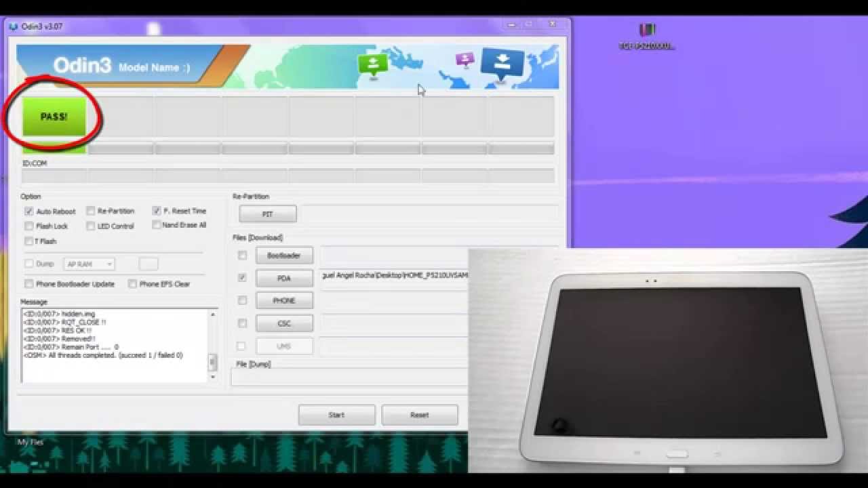Viewport: 868px width, 488px height.
Task: Click the File [Dump] path field
Action: pyautogui.click(x=349, y=378)
